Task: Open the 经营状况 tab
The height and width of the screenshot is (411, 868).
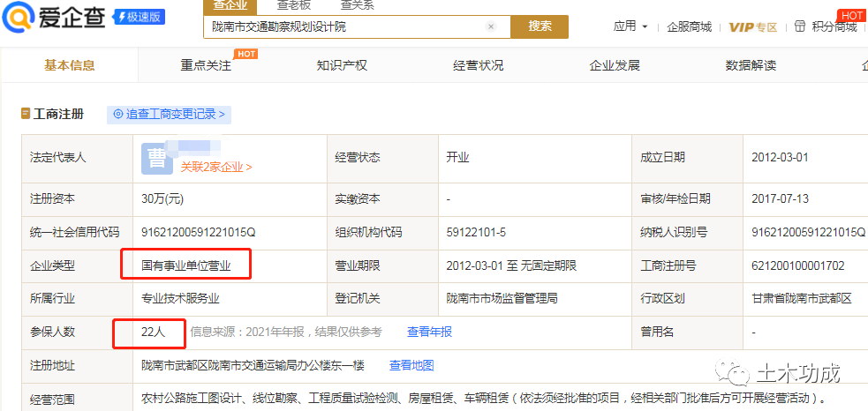Action: click(479, 65)
